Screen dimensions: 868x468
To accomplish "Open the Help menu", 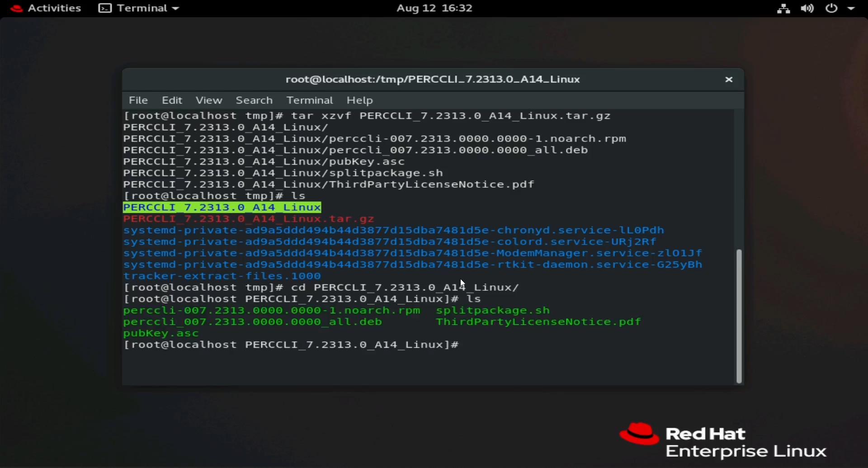I will [x=359, y=100].
